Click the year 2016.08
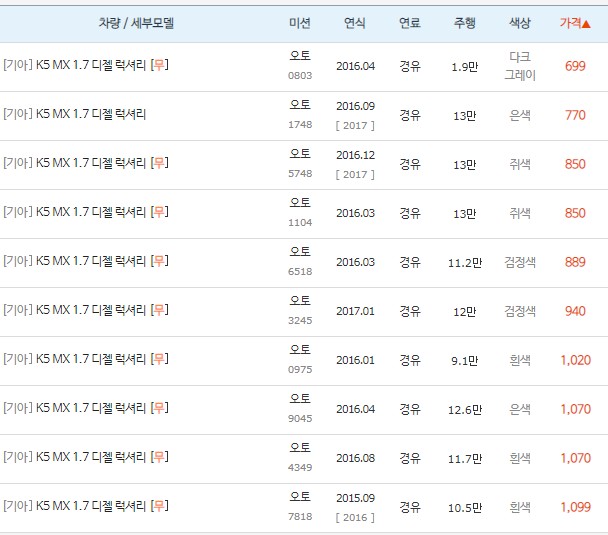 tap(356, 458)
